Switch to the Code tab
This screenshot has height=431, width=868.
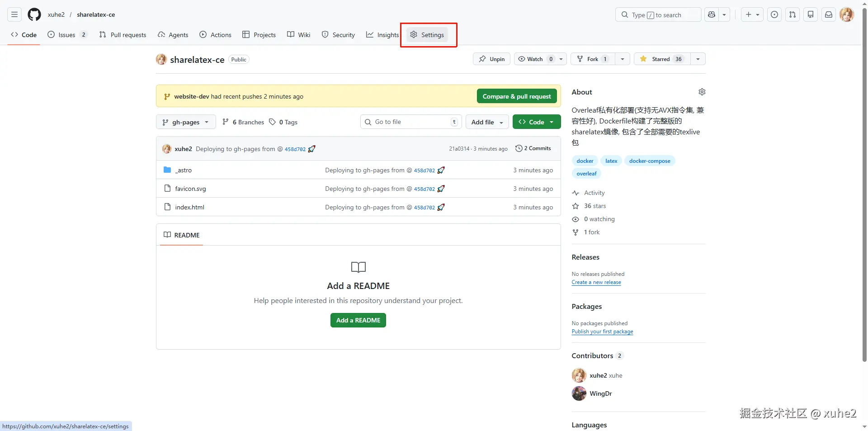24,35
